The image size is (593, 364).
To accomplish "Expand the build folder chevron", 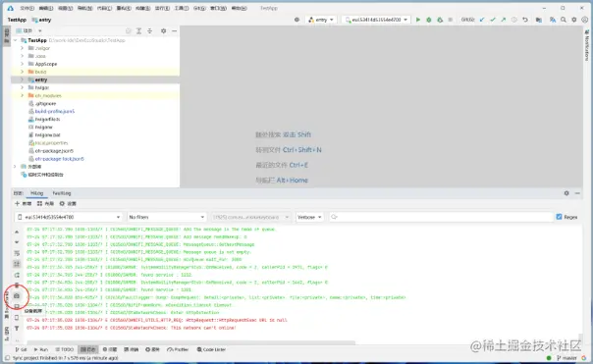I will point(22,72).
